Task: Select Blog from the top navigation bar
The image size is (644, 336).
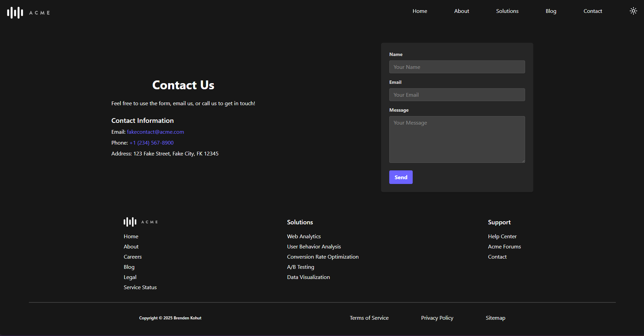Action: click(x=551, y=11)
